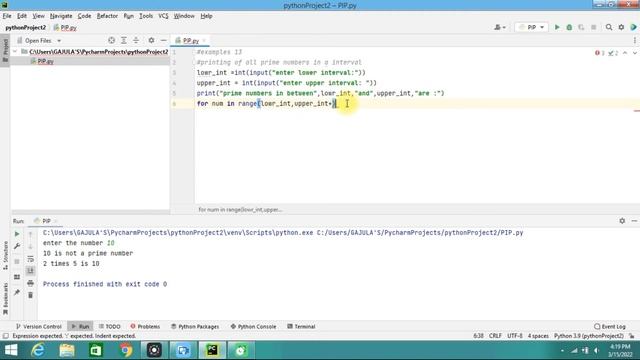Click pythonProject2 breadcrumb in navigation bar
This screenshot has width=640, height=360.
pos(26,28)
